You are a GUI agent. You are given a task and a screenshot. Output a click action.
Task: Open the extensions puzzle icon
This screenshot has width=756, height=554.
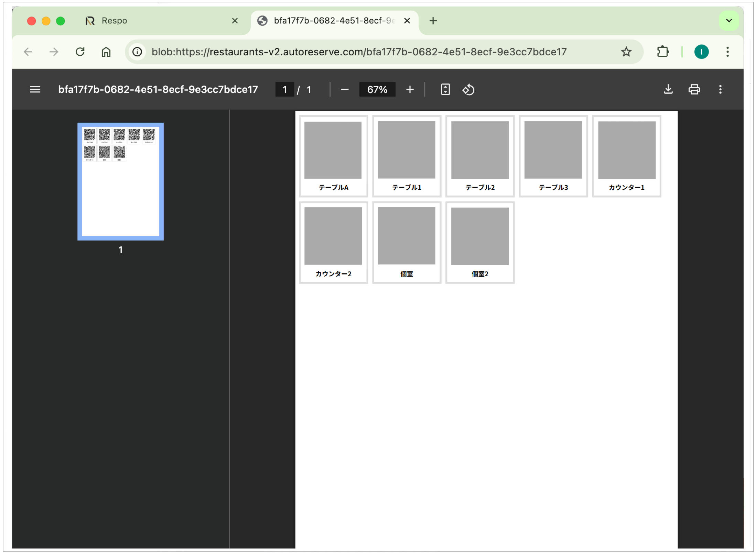[x=663, y=52]
